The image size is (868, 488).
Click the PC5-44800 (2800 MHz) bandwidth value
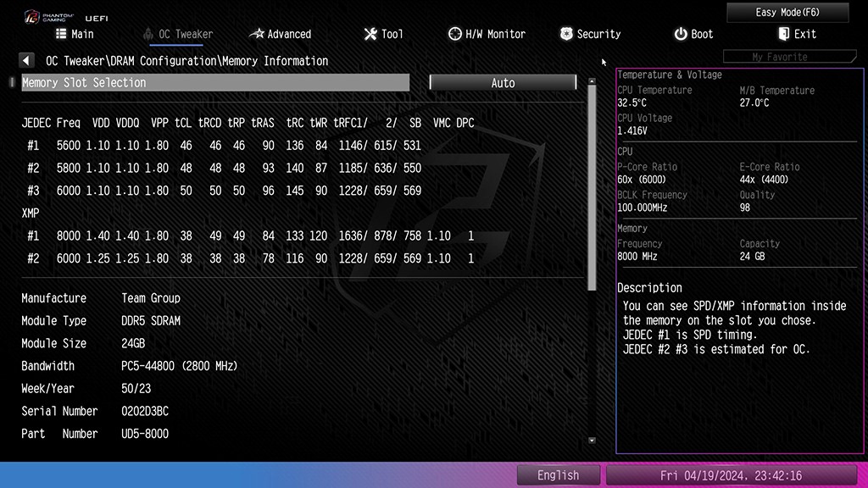[x=180, y=366]
